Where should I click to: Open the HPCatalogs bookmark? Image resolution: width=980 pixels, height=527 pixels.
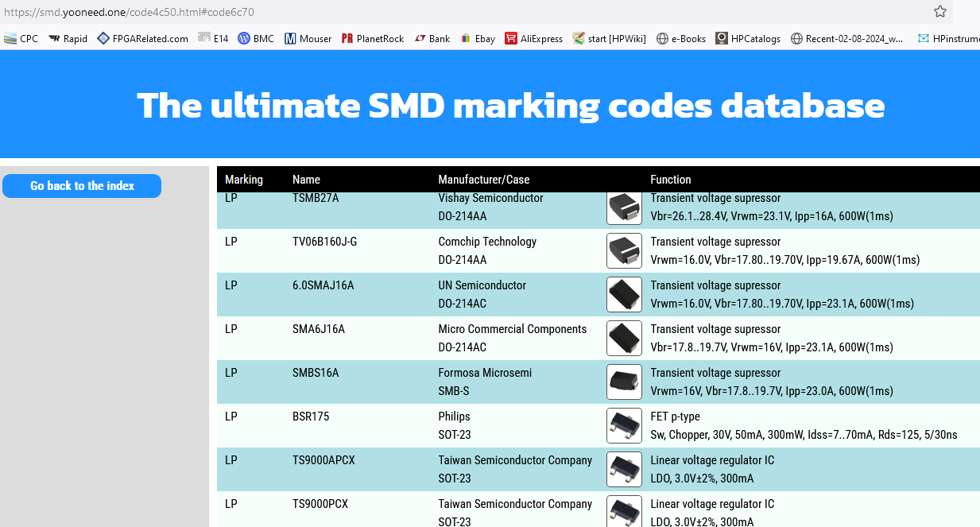(748, 38)
